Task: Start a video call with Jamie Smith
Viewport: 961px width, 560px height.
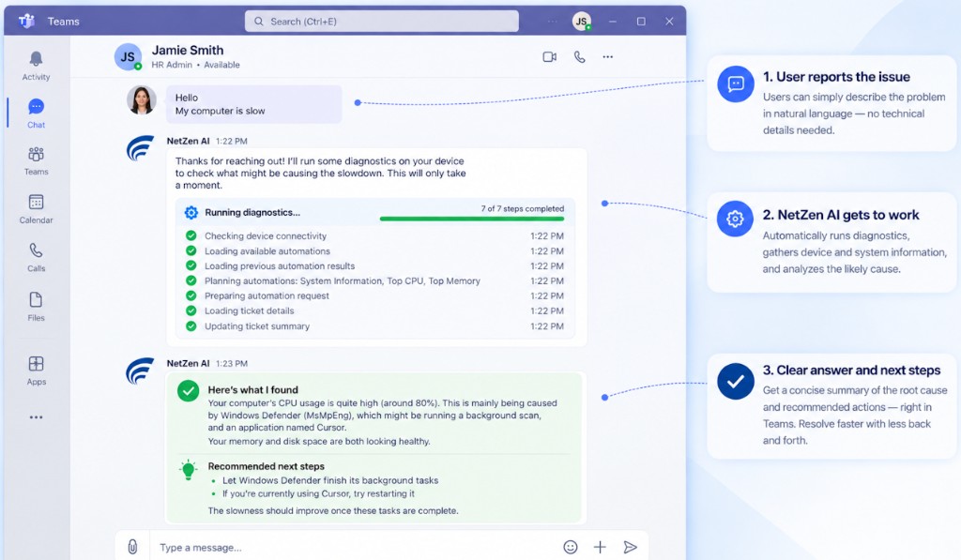Action: click(550, 57)
